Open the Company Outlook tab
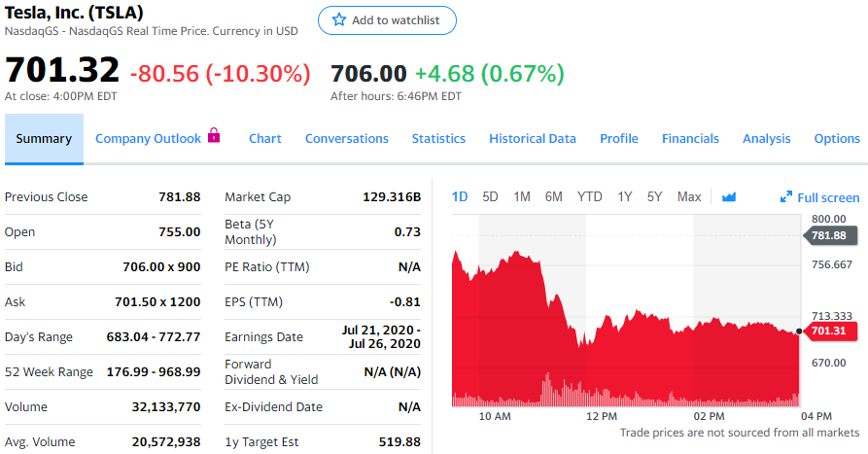 148,139
